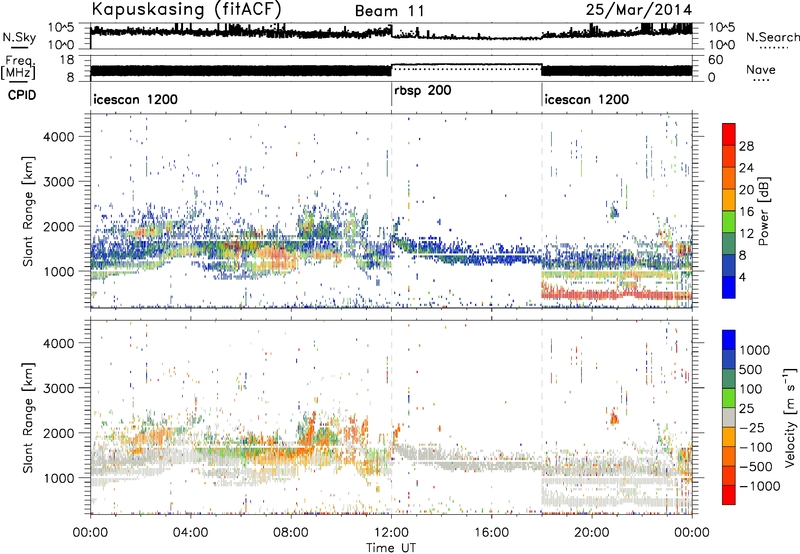
Task: Click the power colorbar value '16'
Action: (746, 212)
